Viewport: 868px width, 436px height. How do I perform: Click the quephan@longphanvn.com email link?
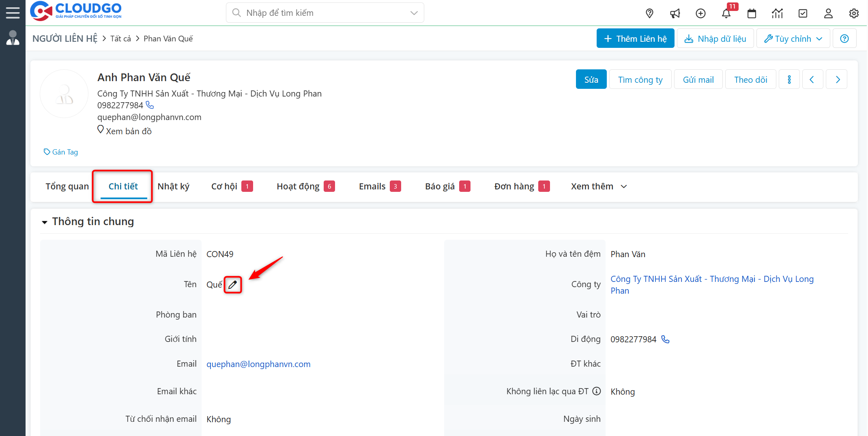click(258, 364)
